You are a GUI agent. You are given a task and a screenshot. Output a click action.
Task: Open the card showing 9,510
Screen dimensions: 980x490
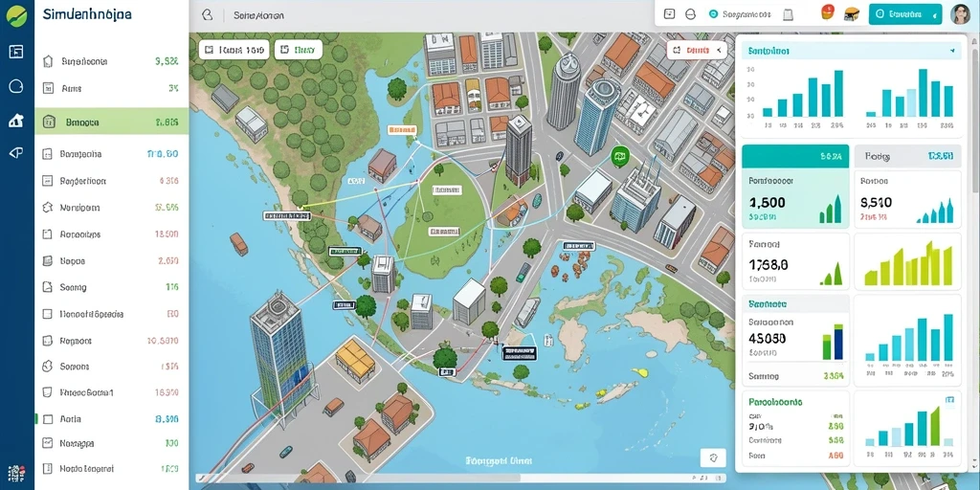[x=907, y=199]
